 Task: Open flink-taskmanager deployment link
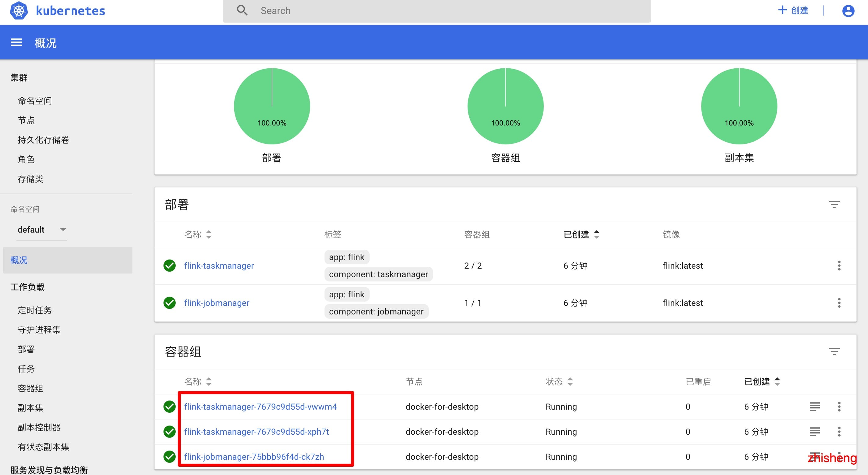(x=219, y=266)
